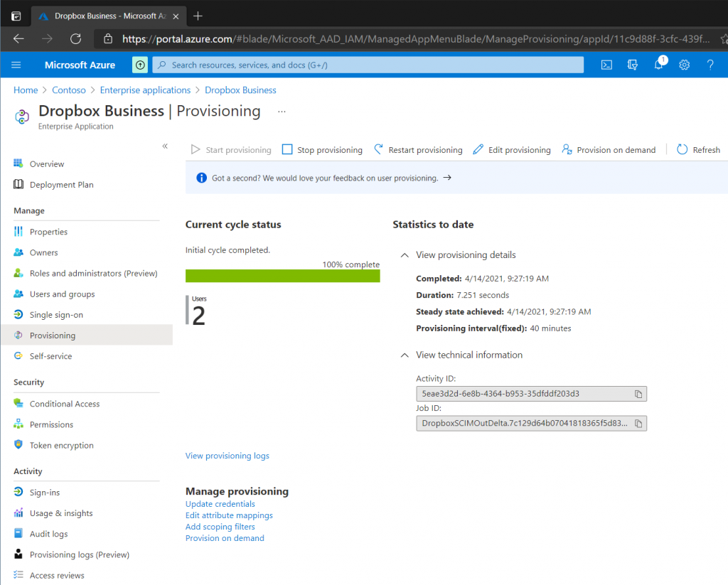This screenshot has height=585, width=728.
Task: Click the green 100% complete progress bar
Action: [283, 276]
